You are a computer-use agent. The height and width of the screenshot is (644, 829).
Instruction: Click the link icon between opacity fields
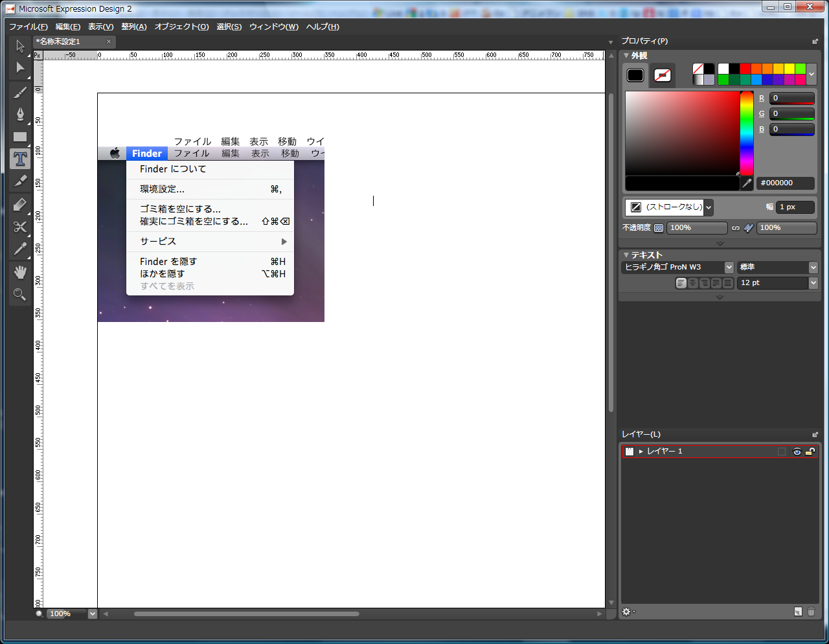point(736,228)
